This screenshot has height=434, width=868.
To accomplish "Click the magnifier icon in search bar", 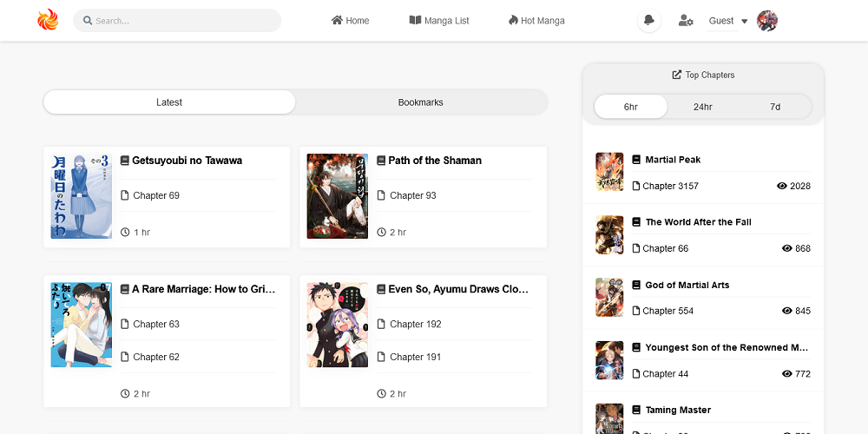I will pos(88,21).
